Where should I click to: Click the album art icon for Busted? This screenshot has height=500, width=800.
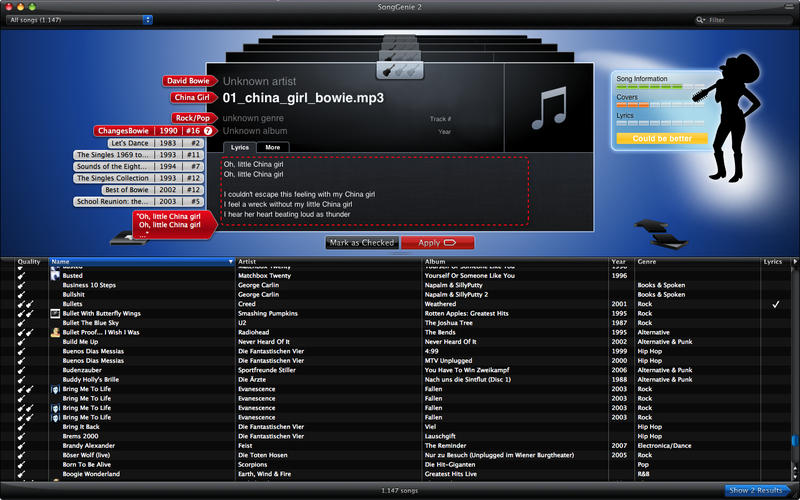tap(55, 276)
